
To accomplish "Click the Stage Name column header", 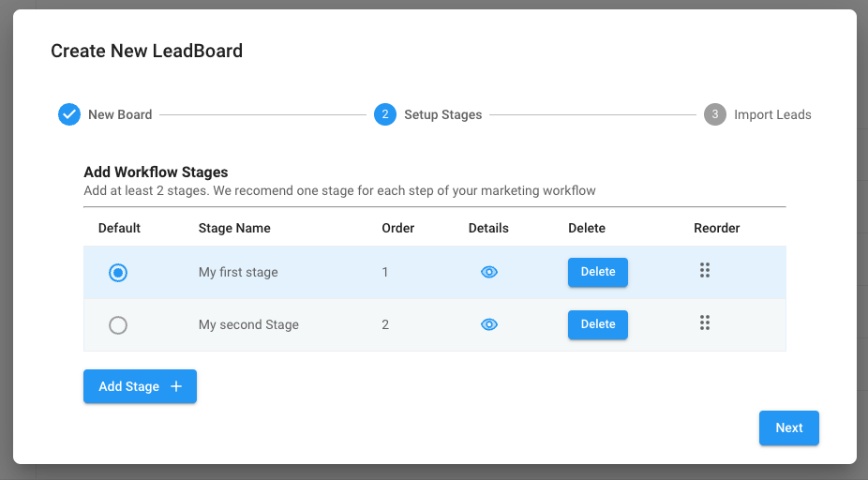I will tap(234, 228).
